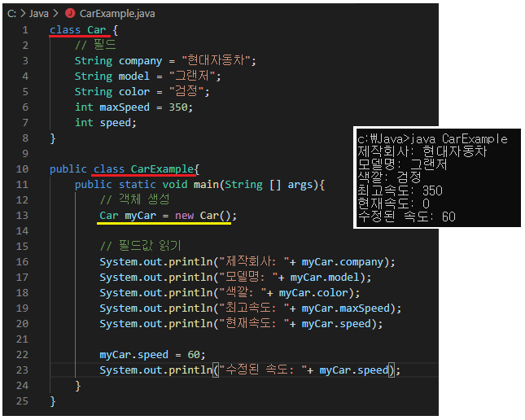Screen dimensions: 525x420
Task: Click line number 1 in gutter
Action: [x=25, y=30]
